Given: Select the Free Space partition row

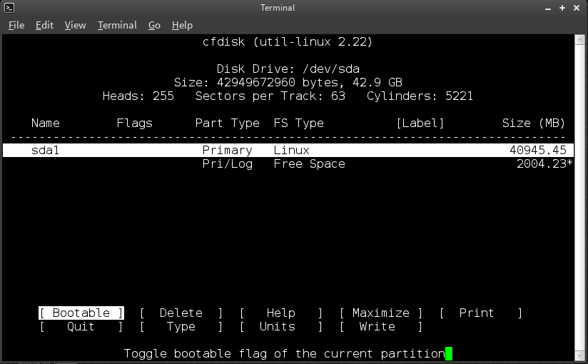Looking at the screenshot, I should tap(288, 164).
